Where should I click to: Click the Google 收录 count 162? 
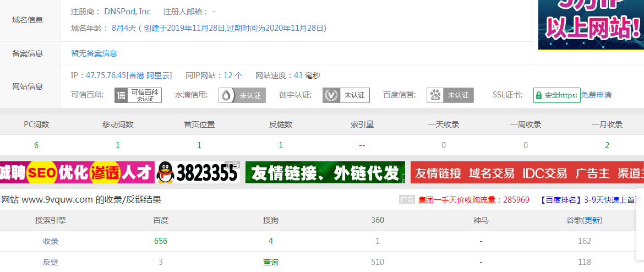584,241
